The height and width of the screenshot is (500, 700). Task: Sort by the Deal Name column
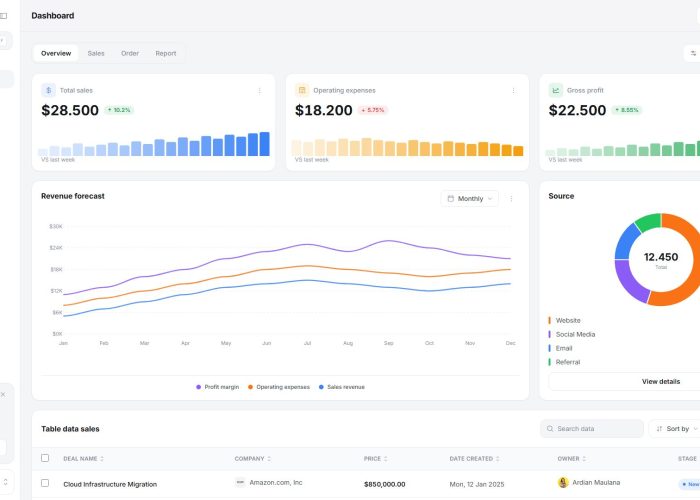[x=83, y=458]
